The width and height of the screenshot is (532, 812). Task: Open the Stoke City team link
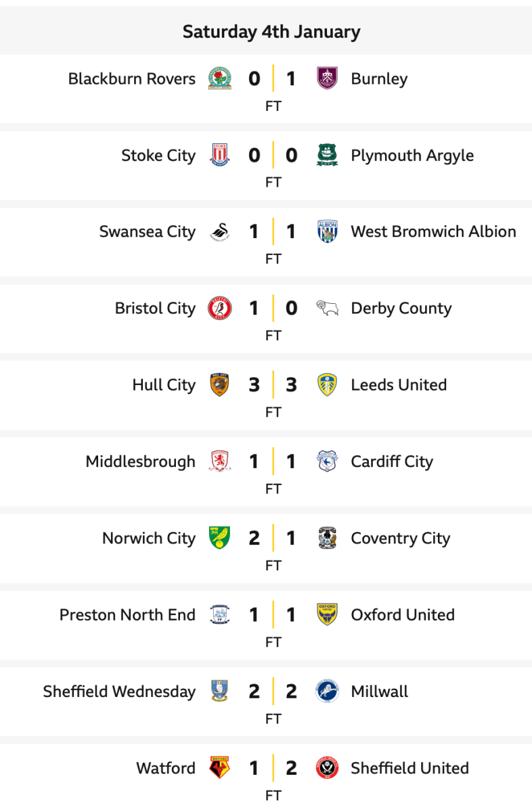[x=158, y=156]
